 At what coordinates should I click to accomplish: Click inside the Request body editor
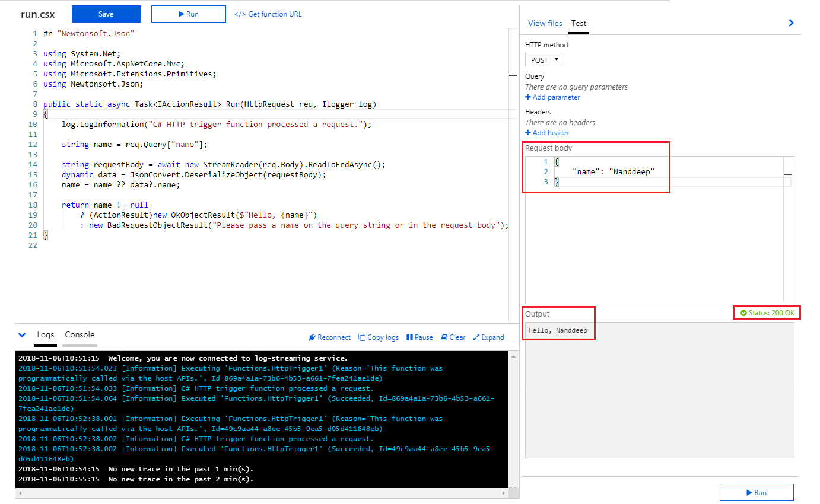click(653, 237)
